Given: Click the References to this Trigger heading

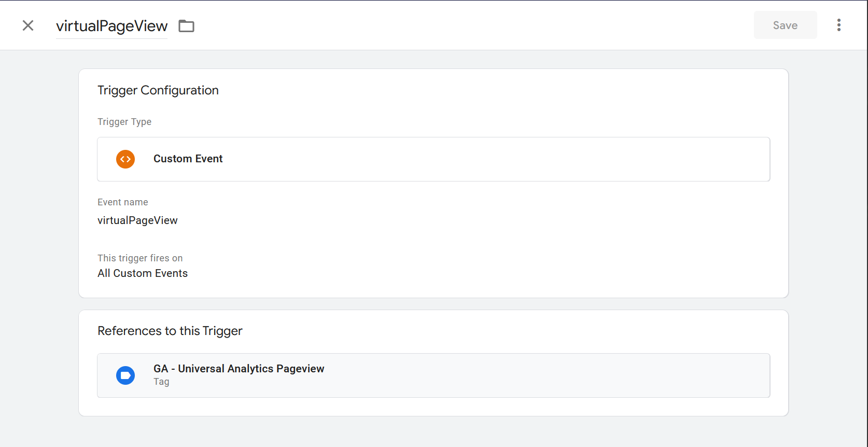Looking at the screenshot, I should pyautogui.click(x=170, y=331).
